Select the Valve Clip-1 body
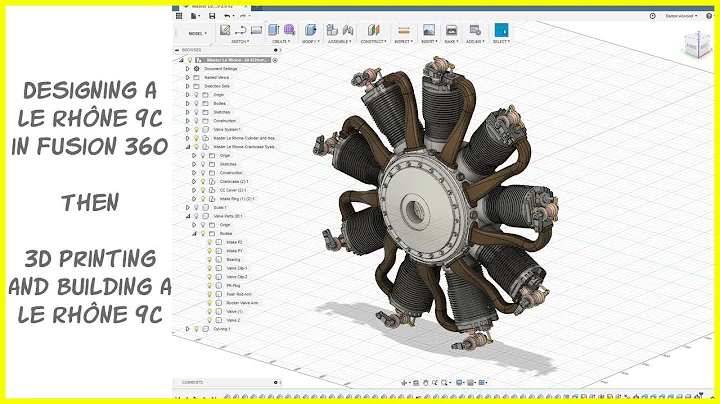The width and height of the screenshot is (720, 404). click(237, 268)
